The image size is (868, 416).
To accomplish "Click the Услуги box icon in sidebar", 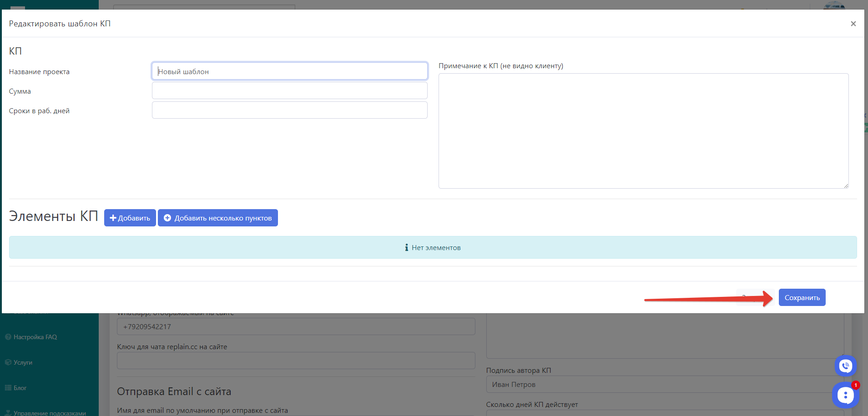I will click(8, 362).
